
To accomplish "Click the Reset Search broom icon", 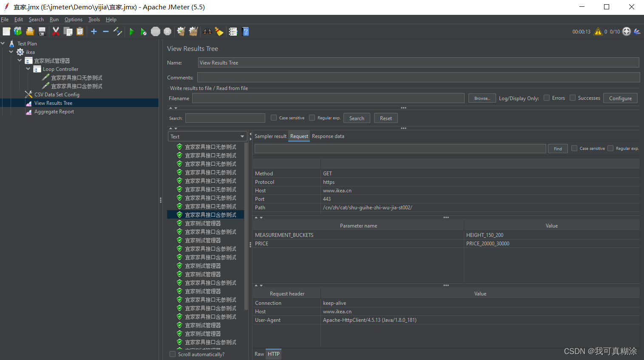I will [x=219, y=31].
